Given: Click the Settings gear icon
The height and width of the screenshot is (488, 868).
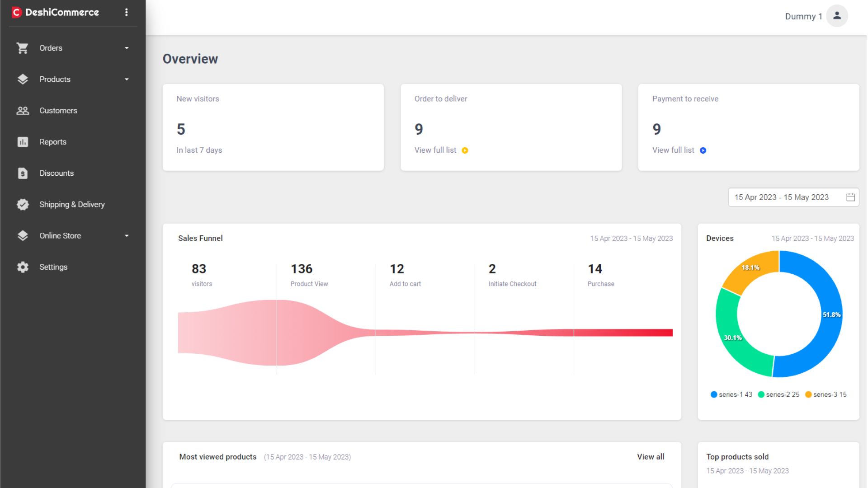Looking at the screenshot, I should pos(23,267).
